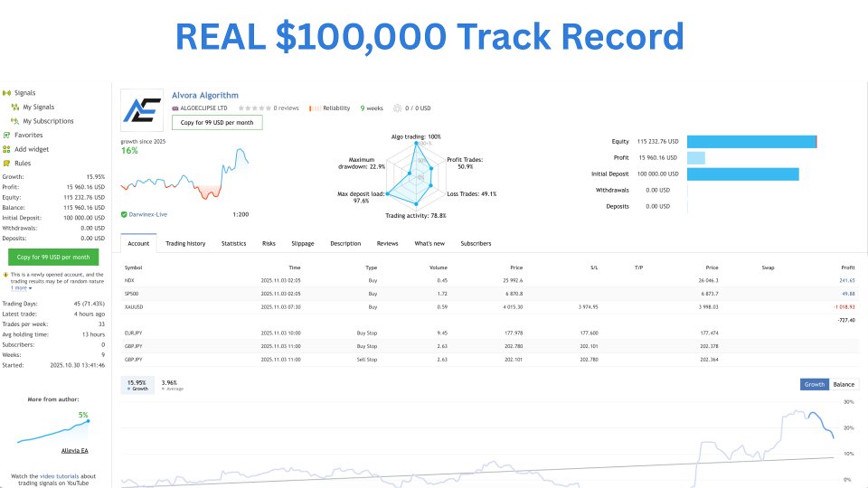Viewport: 868px width, 488px height.
Task: Toggle the 15.95% Growth series legend
Action: click(x=137, y=385)
